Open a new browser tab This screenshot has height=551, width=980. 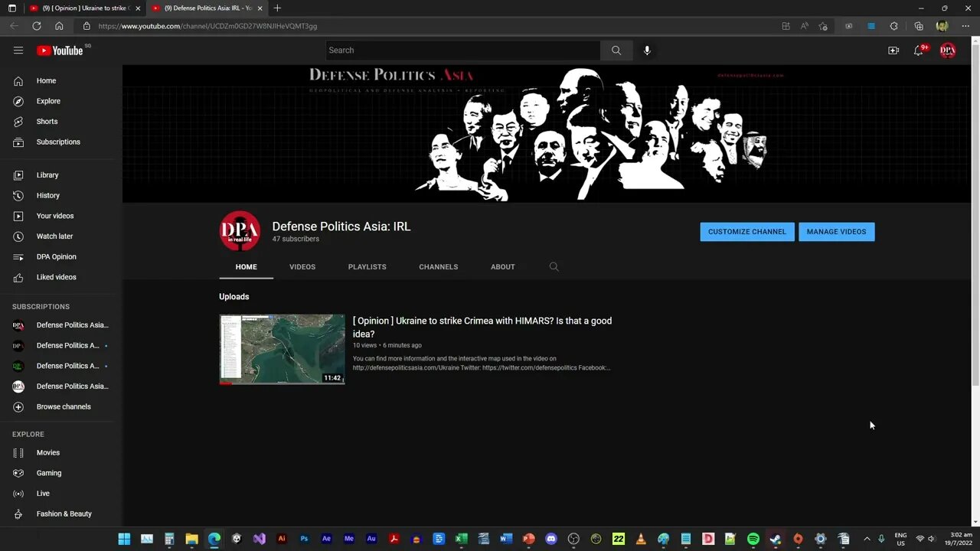(x=277, y=8)
